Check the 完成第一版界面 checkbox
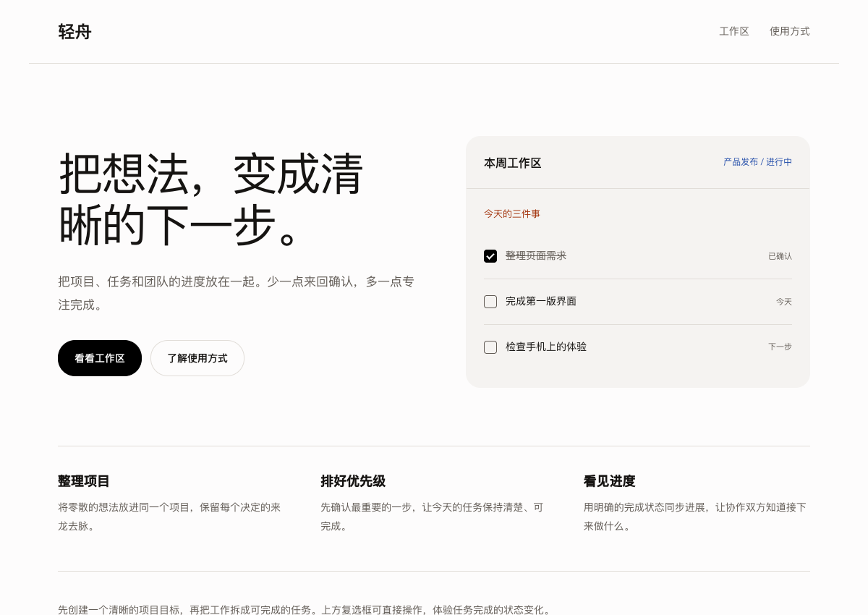 point(490,302)
